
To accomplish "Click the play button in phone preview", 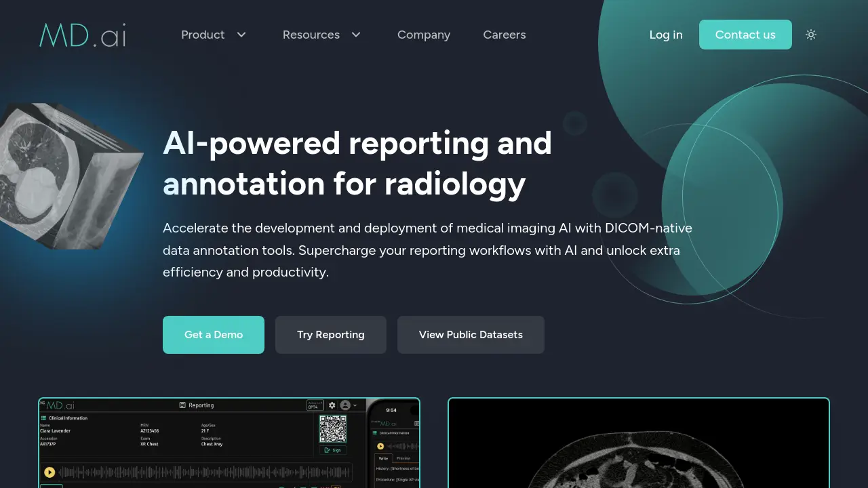I will 380,446.
